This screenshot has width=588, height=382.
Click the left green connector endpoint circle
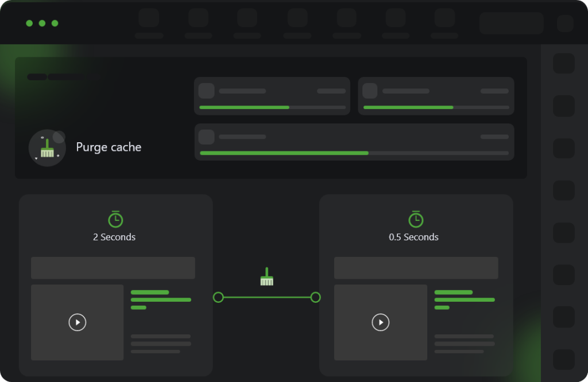(218, 297)
